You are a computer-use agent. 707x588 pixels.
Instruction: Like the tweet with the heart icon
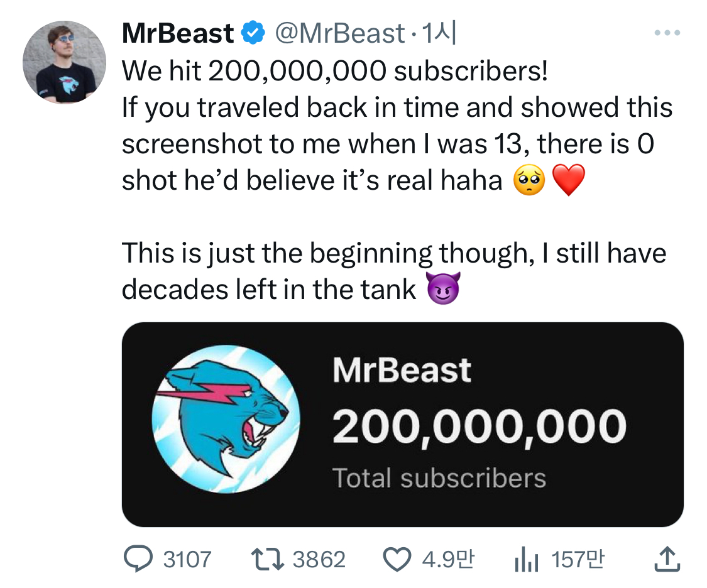(x=397, y=559)
